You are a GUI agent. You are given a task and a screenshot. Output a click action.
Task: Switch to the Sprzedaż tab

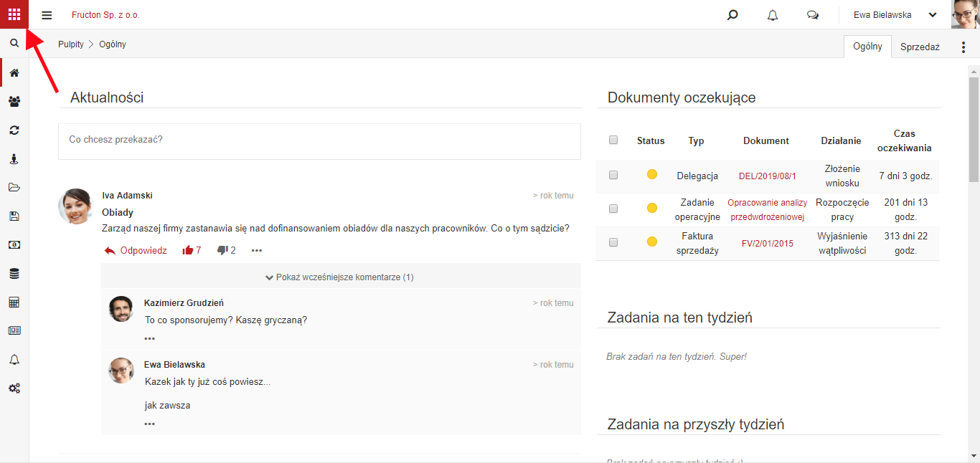(x=920, y=47)
